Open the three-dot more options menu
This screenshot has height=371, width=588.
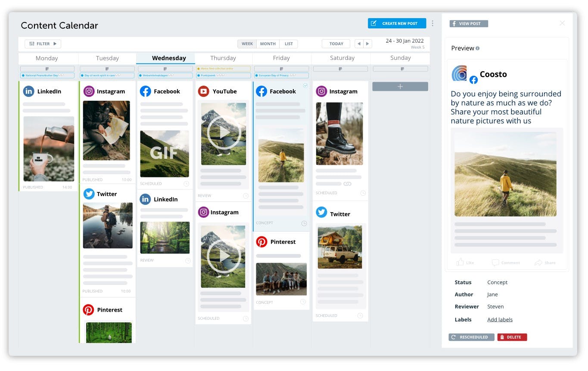[x=432, y=23]
